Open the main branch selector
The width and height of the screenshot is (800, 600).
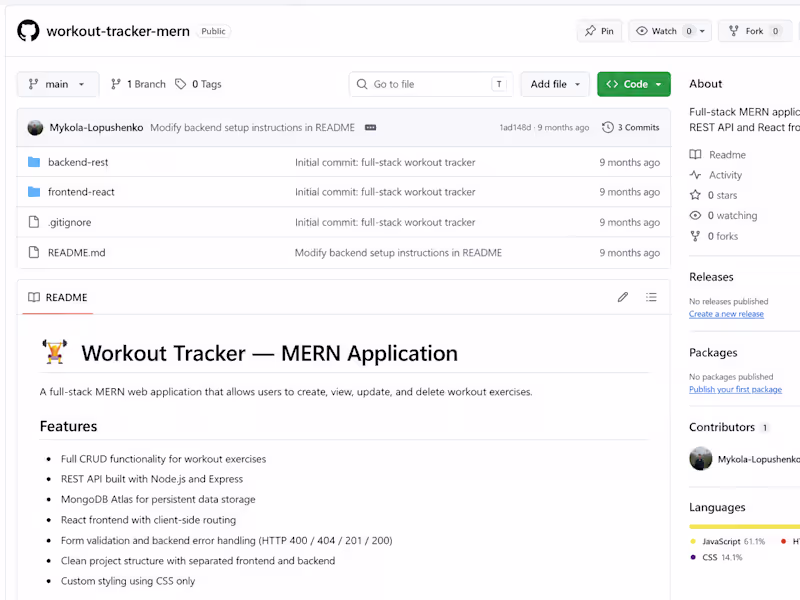(x=57, y=84)
